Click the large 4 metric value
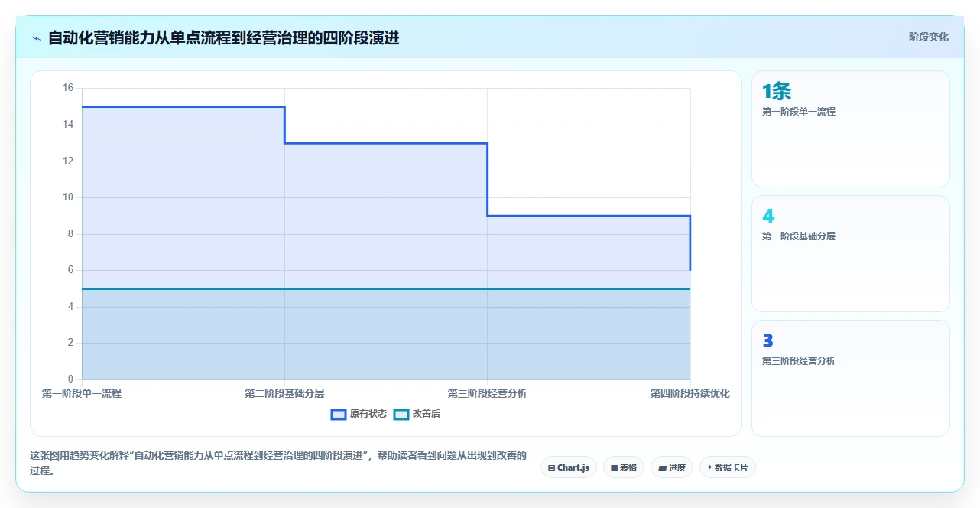 click(x=768, y=217)
